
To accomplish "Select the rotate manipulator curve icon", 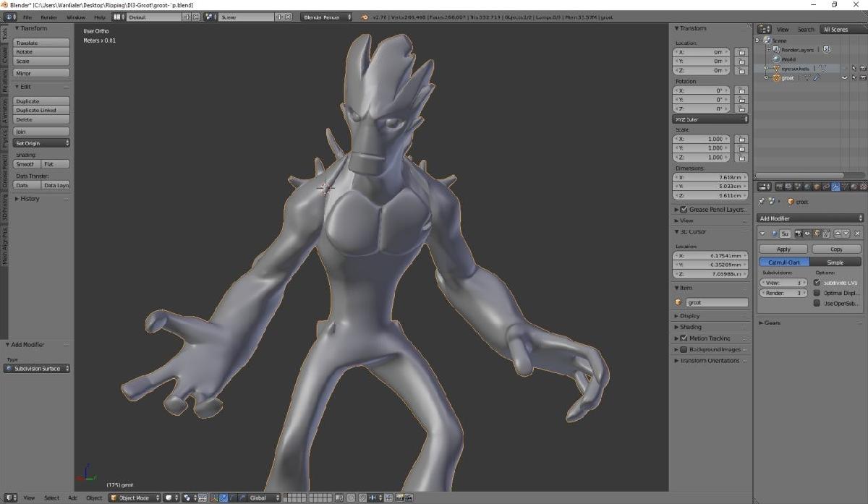I will coord(233,497).
